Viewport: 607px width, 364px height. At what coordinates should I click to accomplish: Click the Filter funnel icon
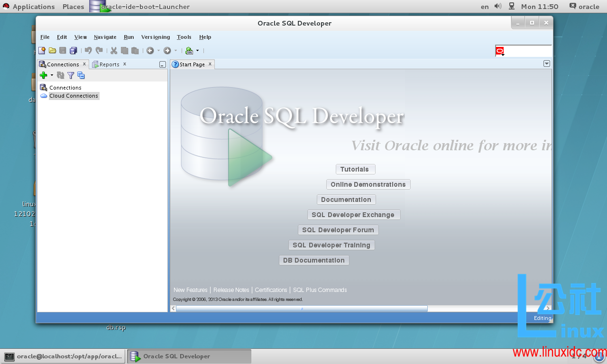tap(71, 75)
